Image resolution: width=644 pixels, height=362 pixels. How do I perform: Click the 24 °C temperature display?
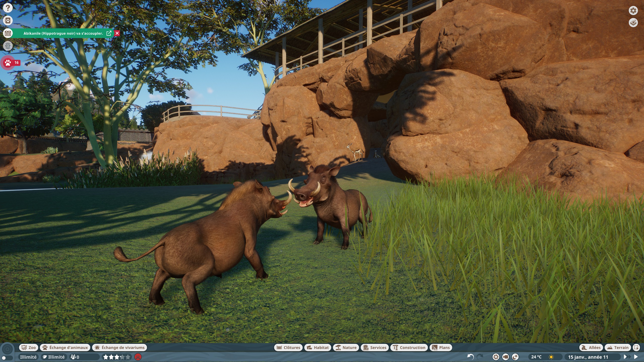tap(536, 357)
